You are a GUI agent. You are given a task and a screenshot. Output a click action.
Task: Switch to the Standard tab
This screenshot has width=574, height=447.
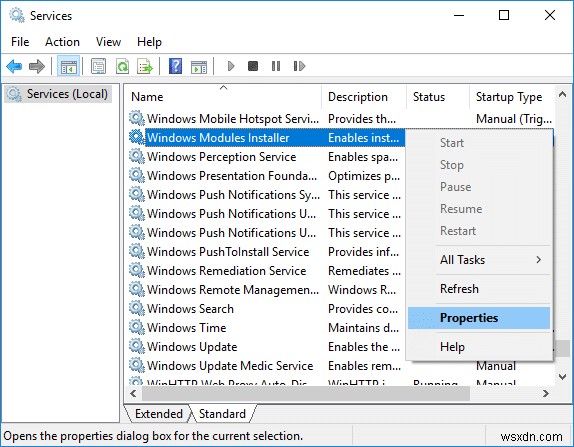click(222, 414)
